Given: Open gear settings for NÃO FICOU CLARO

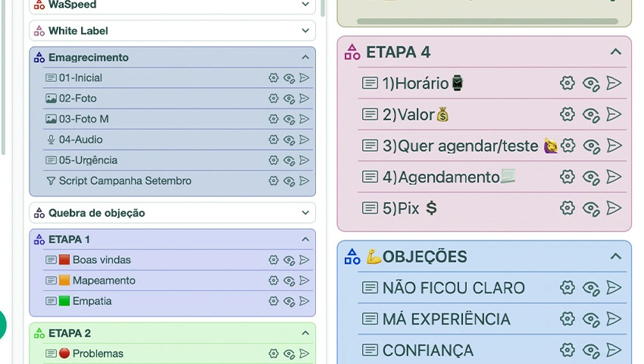Looking at the screenshot, I should [x=567, y=288].
